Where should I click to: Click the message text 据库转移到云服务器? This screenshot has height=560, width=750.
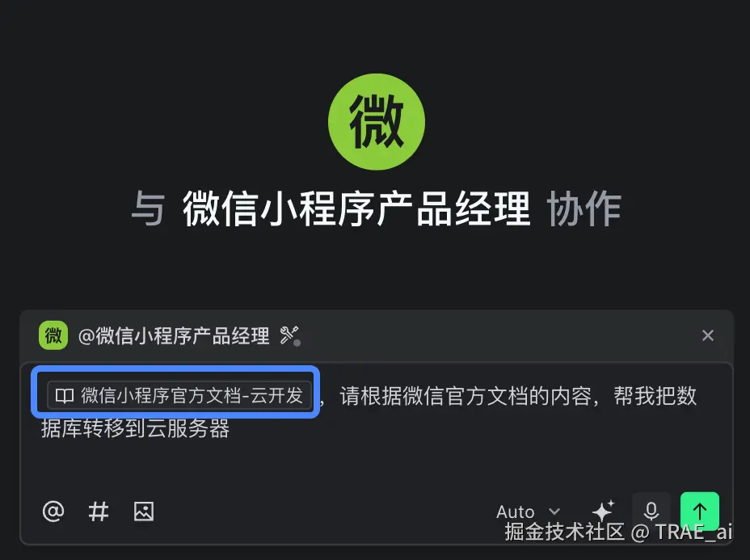(x=135, y=428)
